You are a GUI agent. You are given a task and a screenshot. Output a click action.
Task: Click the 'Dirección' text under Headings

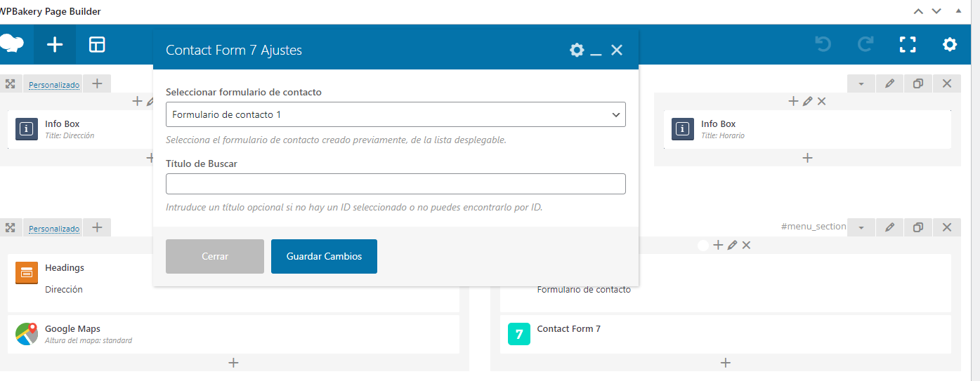click(x=64, y=289)
